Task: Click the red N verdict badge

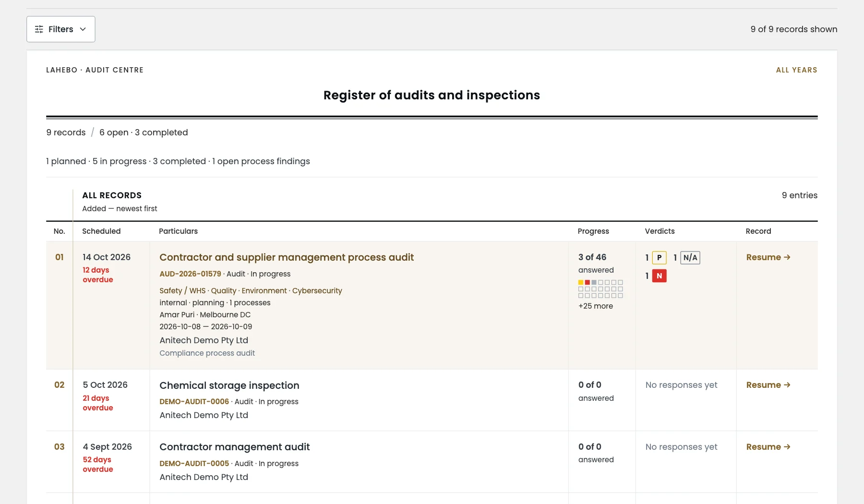Action: [659, 276]
